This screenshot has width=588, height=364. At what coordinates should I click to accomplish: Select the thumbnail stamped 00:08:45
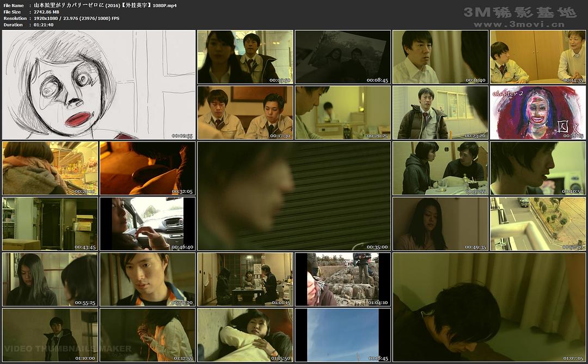point(342,57)
